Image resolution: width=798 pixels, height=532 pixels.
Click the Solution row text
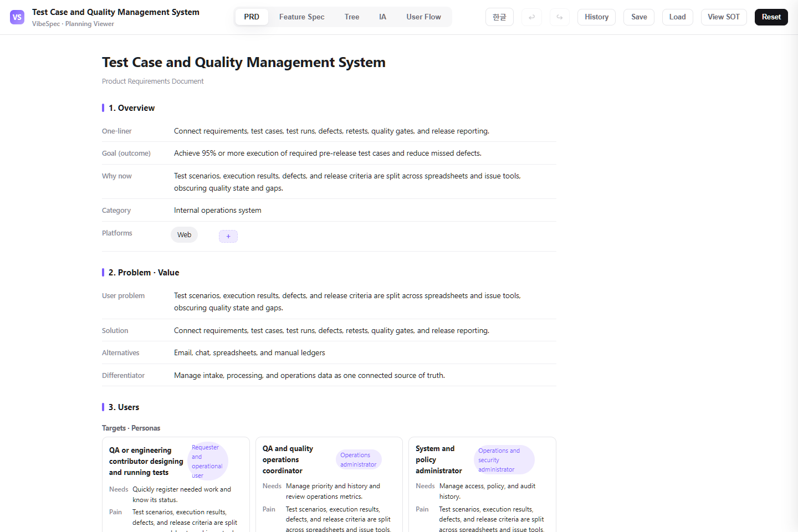tap(331, 331)
